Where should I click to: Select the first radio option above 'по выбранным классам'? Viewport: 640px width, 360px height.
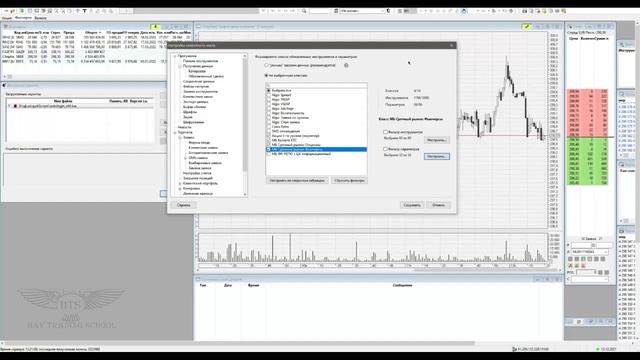(x=267, y=65)
